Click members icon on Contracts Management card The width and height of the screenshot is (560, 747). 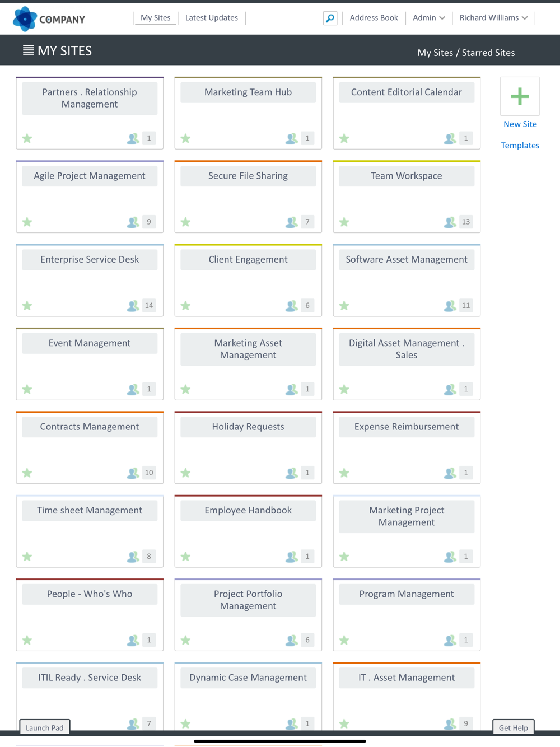[x=133, y=473]
